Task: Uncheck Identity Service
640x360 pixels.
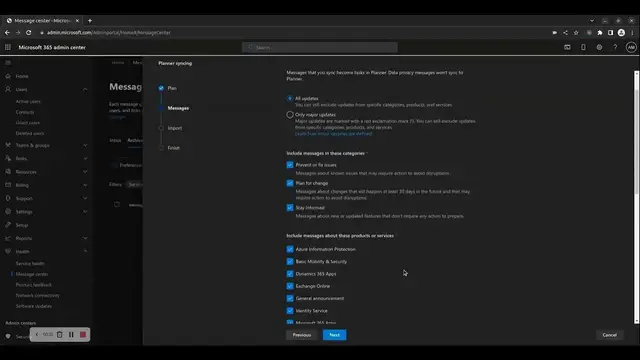Action: [x=290, y=311]
